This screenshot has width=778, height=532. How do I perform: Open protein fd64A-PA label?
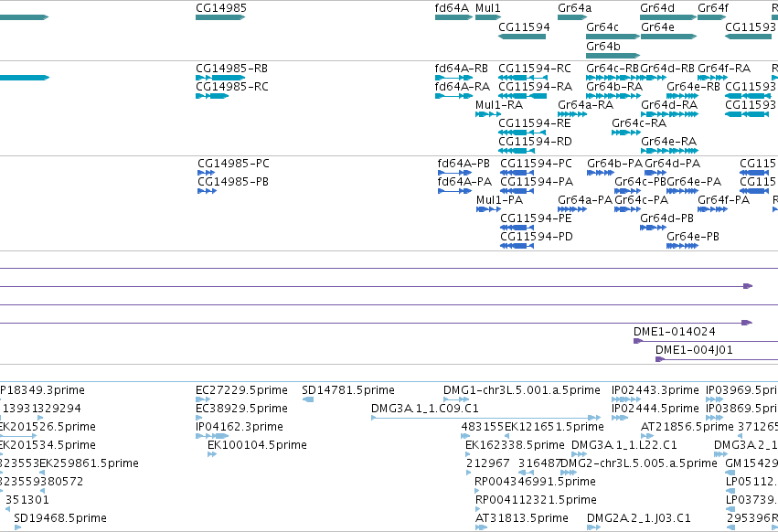click(464, 182)
